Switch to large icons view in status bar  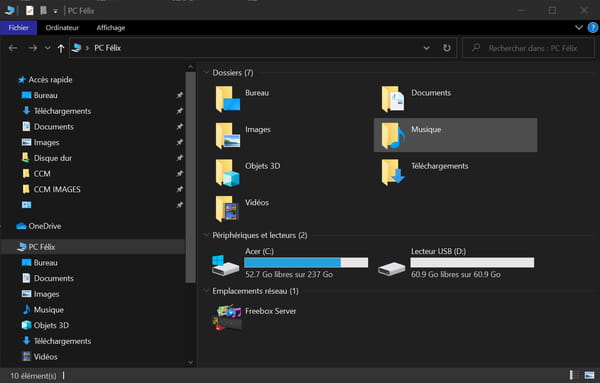point(589,375)
